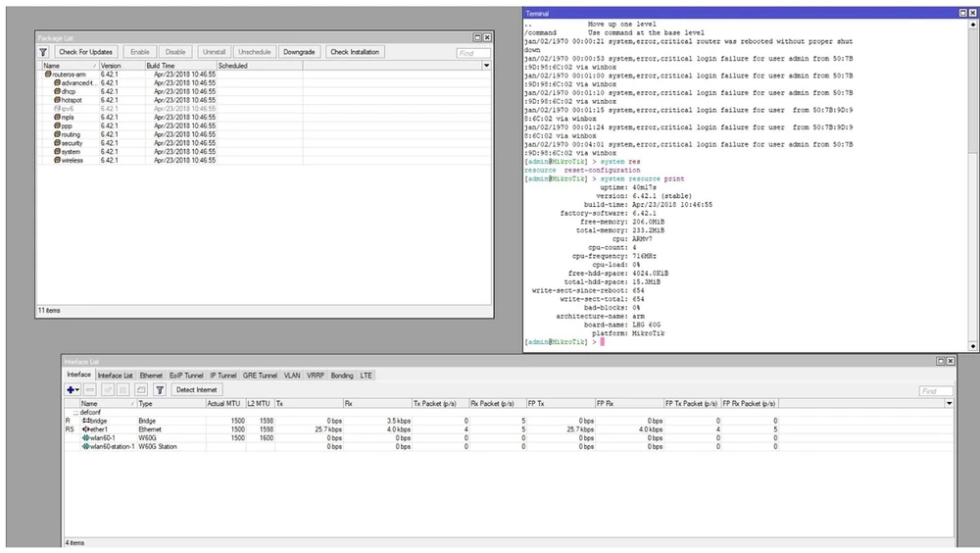Maximize the Package List window
Image resolution: width=980 pixels, height=553 pixels.
[x=477, y=37]
